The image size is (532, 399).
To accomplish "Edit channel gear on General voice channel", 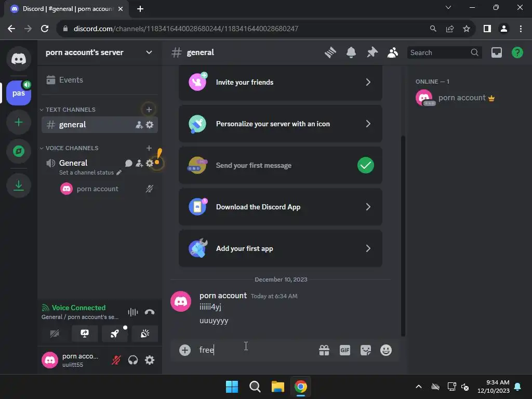I will click(x=149, y=163).
